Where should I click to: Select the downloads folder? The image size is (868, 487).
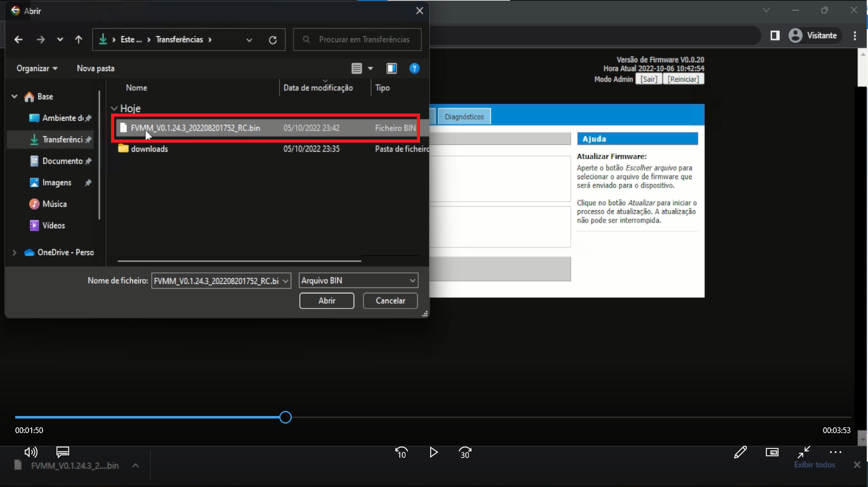pyautogui.click(x=149, y=149)
